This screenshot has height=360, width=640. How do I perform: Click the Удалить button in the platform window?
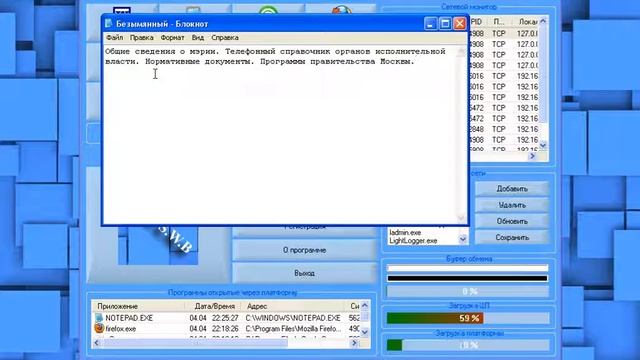[512, 205]
